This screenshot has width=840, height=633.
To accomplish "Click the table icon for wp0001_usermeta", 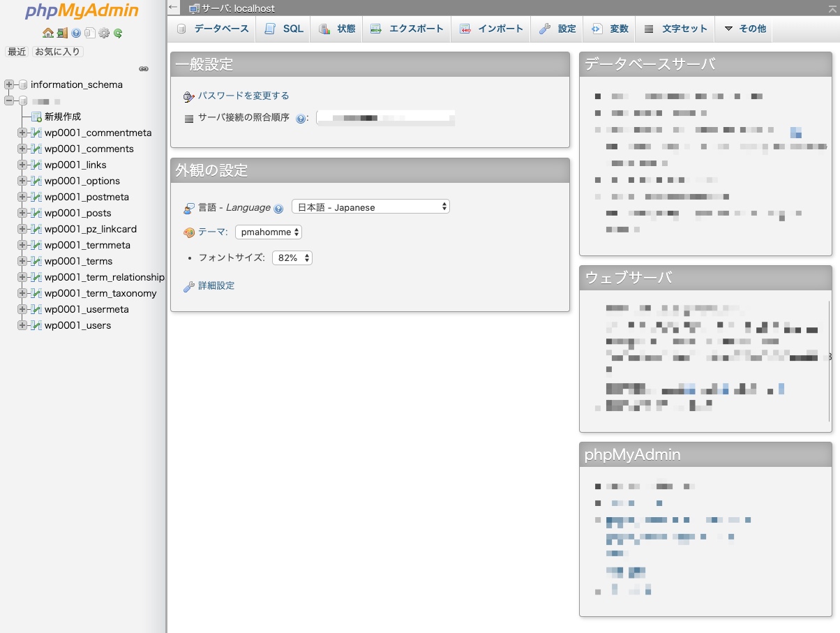I will point(37,309).
